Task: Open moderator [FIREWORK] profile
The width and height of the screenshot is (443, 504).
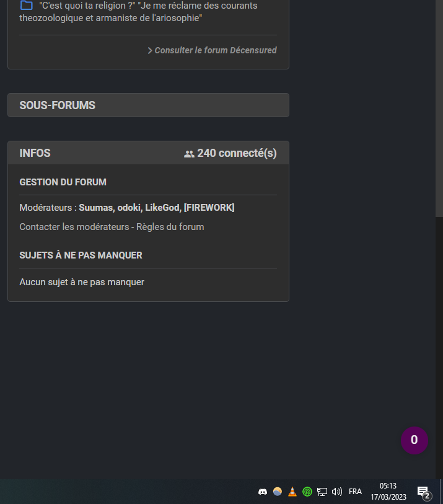Action: (209, 208)
